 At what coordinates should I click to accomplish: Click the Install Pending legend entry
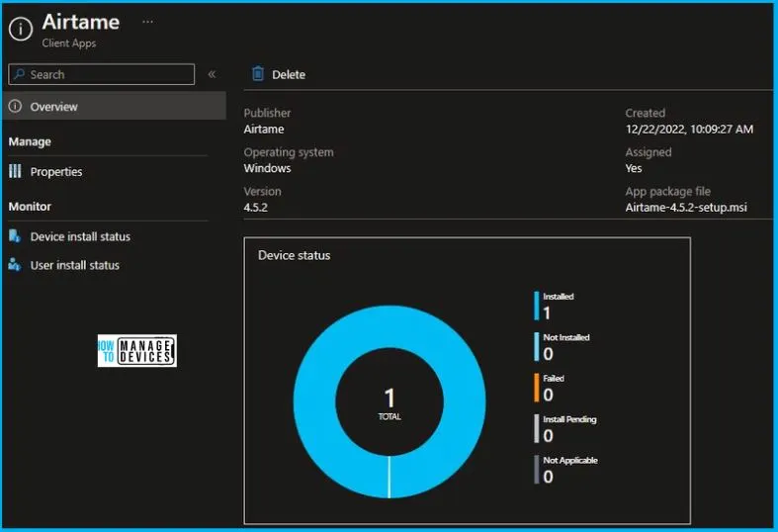click(565, 429)
